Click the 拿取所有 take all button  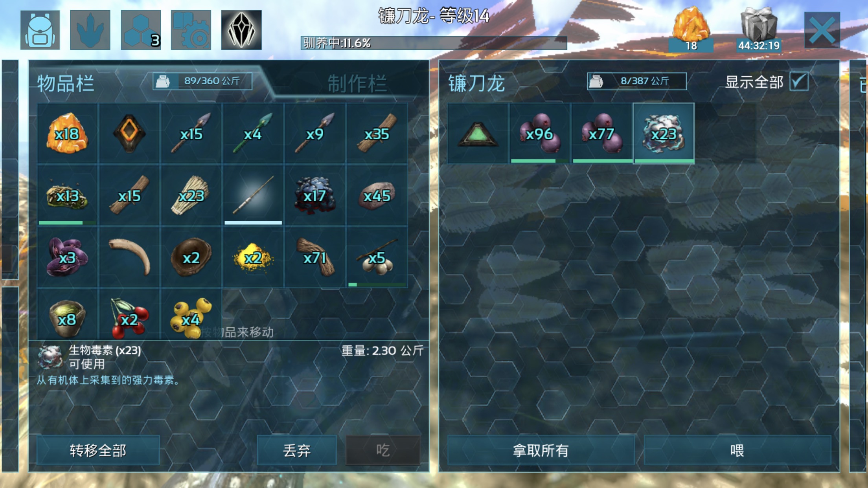pos(541,450)
